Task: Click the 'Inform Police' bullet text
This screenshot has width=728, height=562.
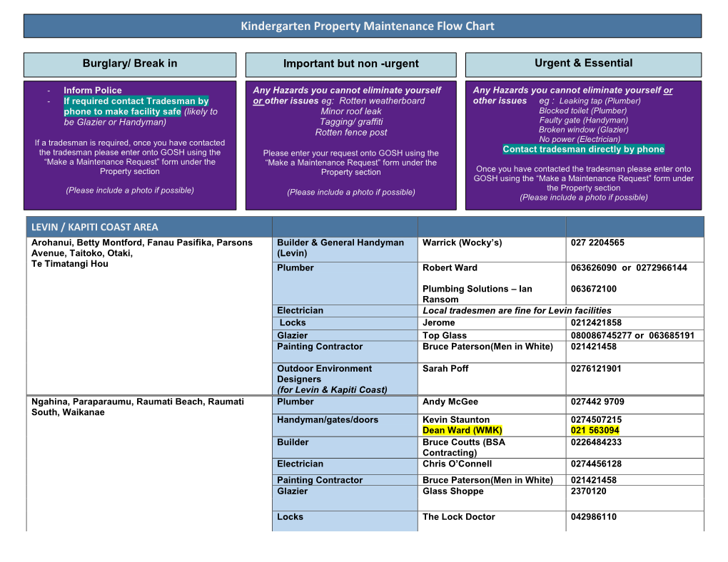Action: tap(92, 91)
